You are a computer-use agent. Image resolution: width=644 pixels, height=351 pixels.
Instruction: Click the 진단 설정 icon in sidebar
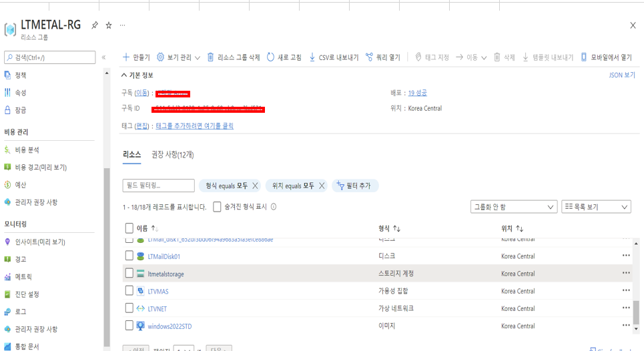(7, 294)
